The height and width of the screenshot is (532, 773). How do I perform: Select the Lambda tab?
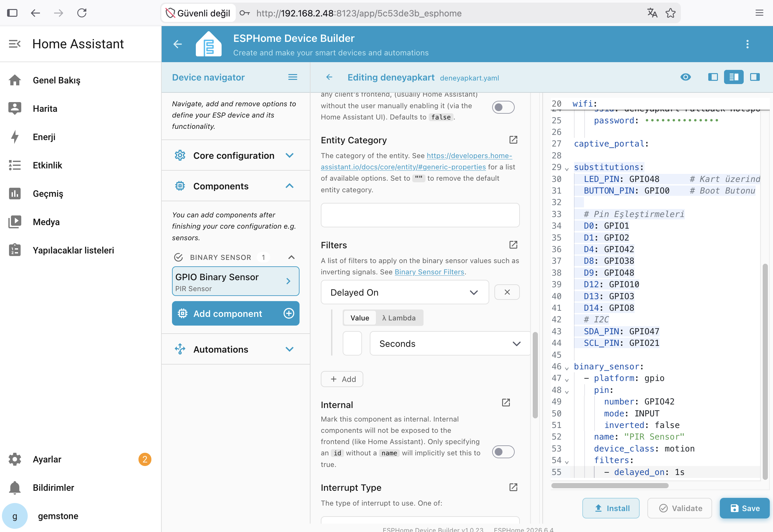399,318
